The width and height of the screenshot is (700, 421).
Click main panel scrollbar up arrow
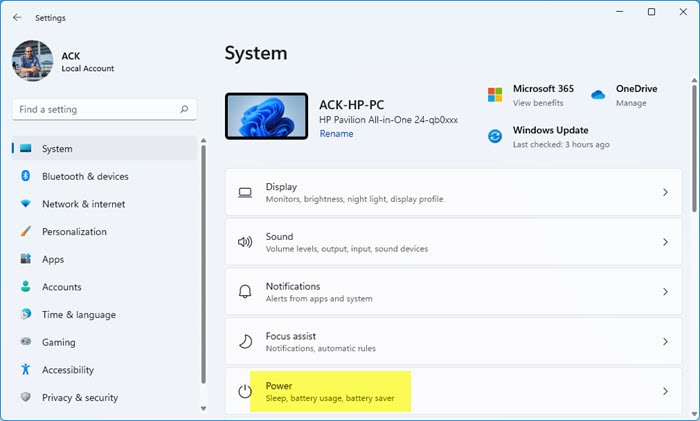click(694, 80)
